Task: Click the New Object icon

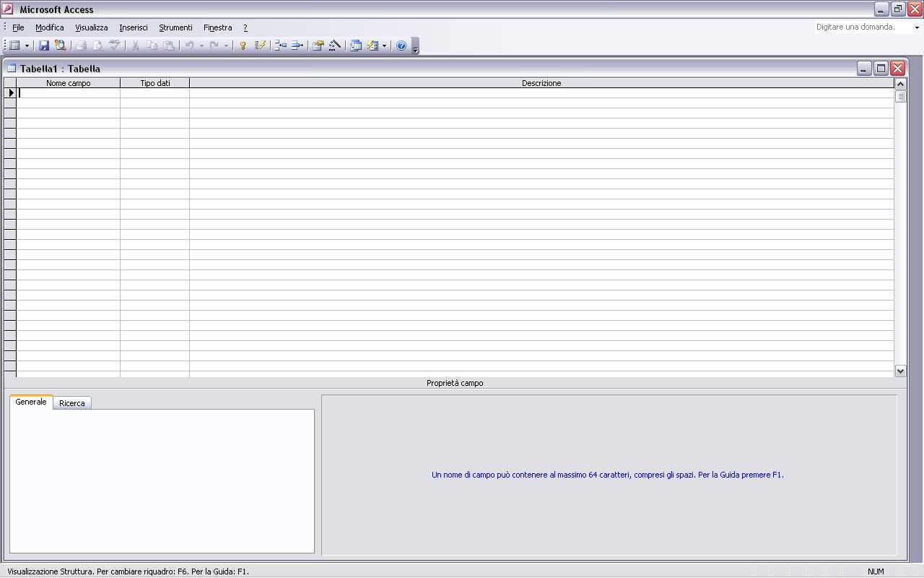Action: [x=372, y=46]
